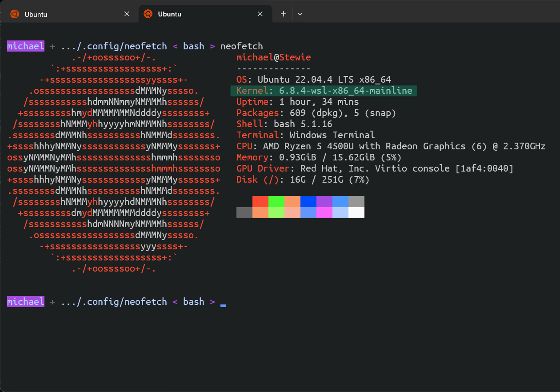Click the bottom michael prompt badge
This screenshot has width=560, height=392.
pos(25,301)
